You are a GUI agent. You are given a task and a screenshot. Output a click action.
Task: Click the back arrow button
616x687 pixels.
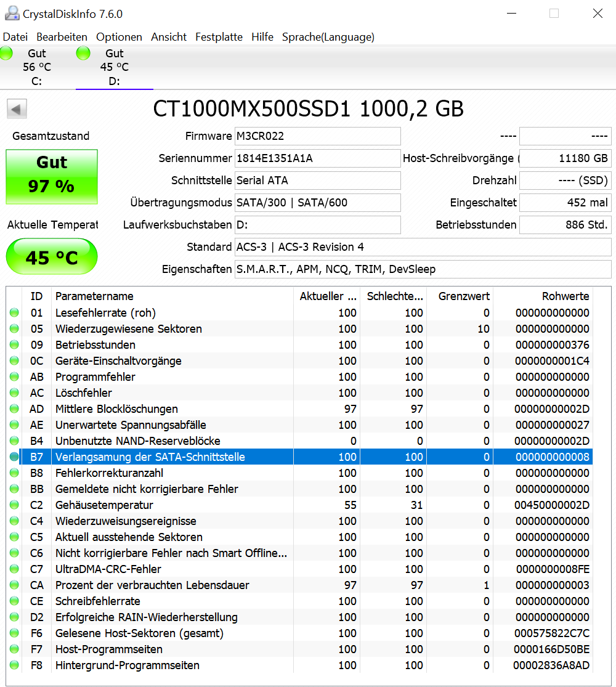pos(17,108)
